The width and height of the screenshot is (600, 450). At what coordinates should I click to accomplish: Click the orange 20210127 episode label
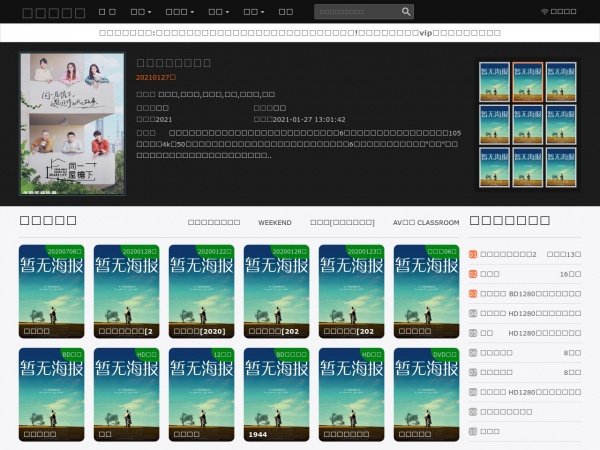coord(156,77)
